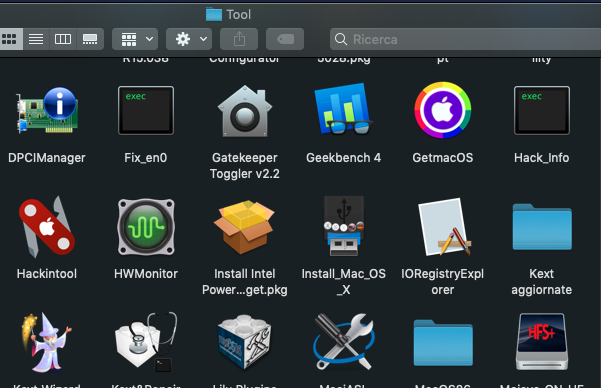Select the DPCIManager app icon
Screen dimensions: 601x388
tap(47, 110)
